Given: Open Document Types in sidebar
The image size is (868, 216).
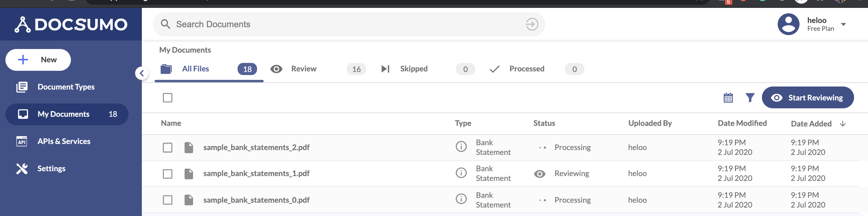Looking at the screenshot, I should pos(66,87).
